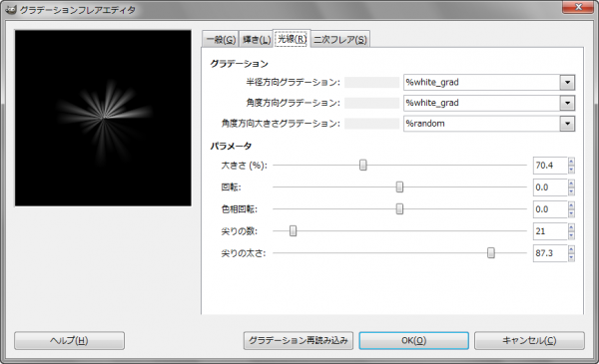The height and width of the screenshot is (364, 599).
Task: Click the 大きさ (%) slider handle
Action: pos(363,165)
